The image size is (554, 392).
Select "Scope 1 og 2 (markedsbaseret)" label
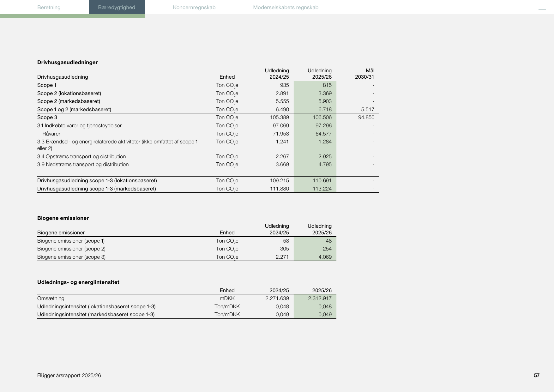tap(74, 109)
